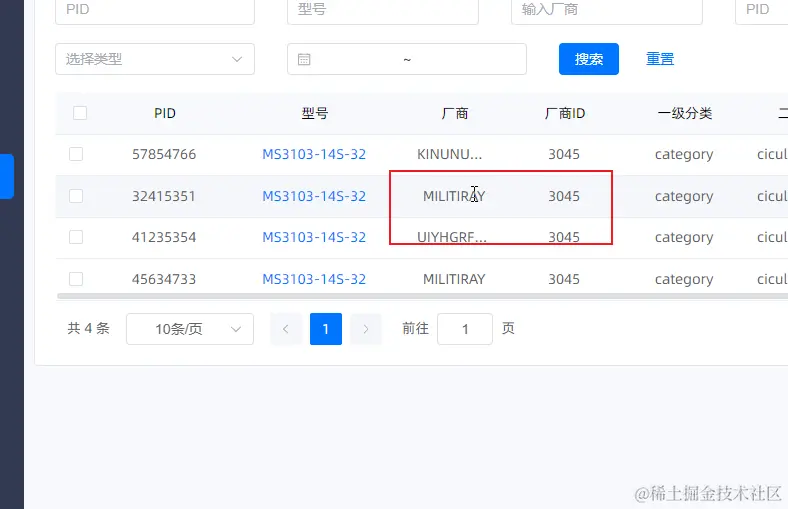This screenshot has width=788, height=509.
Task: Click PID value 45634733
Action: tap(164, 279)
